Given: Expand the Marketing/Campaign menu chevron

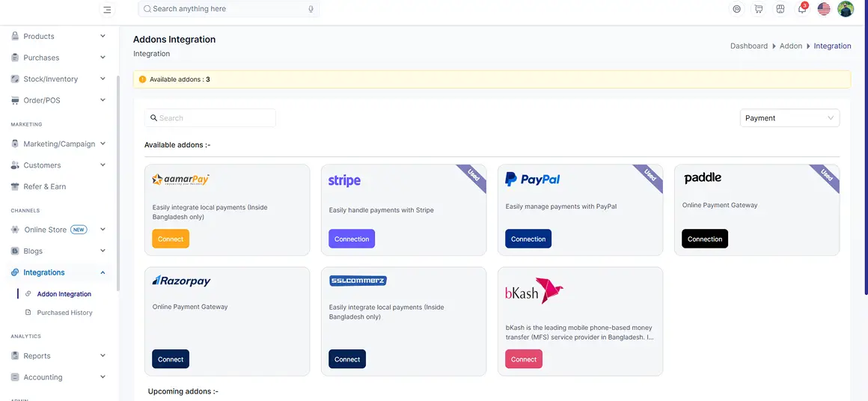Looking at the screenshot, I should 103,144.
